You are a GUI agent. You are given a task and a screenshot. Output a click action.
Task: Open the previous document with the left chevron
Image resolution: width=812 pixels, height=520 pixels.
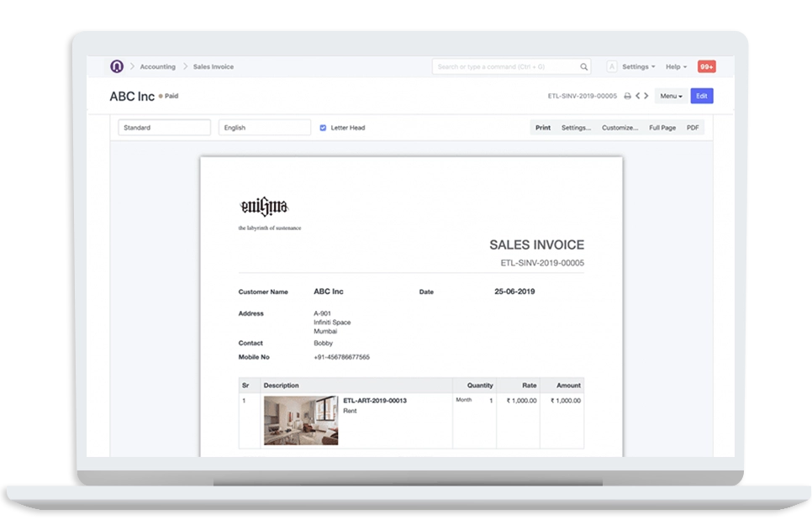(x=637, y=96)
